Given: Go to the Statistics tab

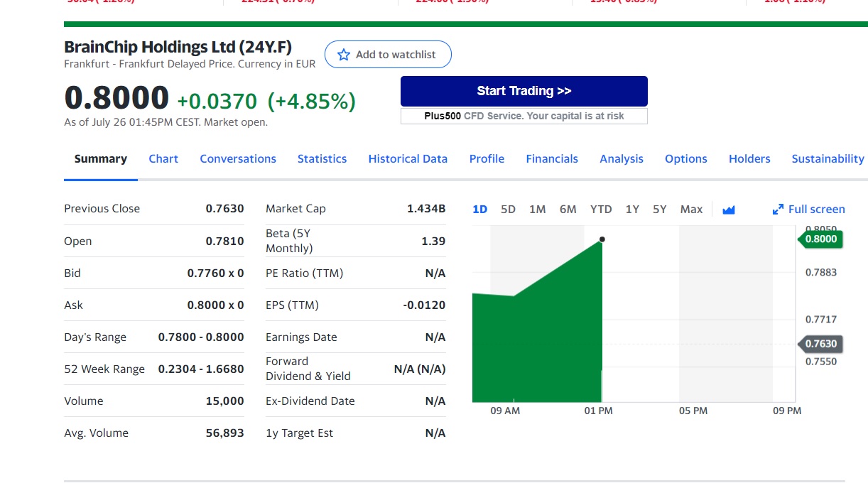Looking at the screenshot, I should 322,159.
